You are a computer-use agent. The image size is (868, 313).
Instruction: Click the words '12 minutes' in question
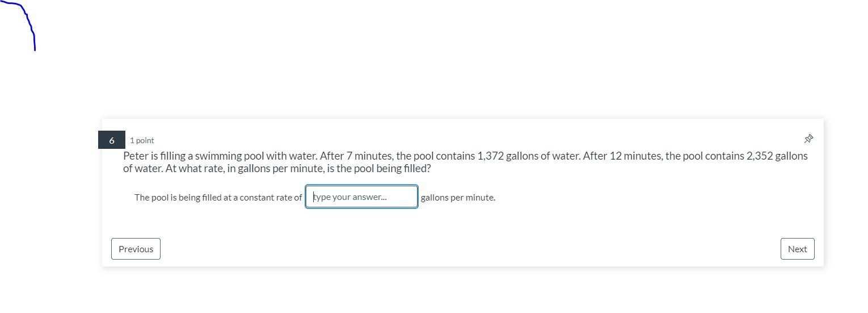tap(635, 156)
